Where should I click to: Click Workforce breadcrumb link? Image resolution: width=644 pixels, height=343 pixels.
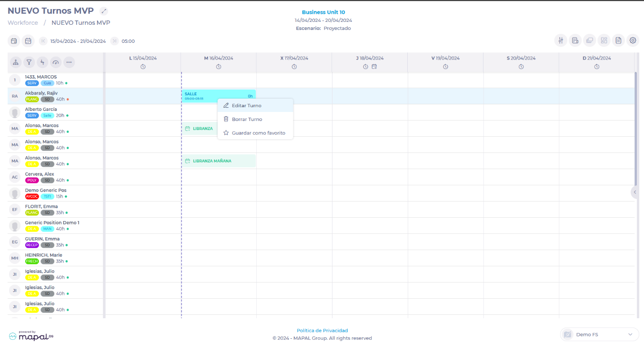(23, 22)
